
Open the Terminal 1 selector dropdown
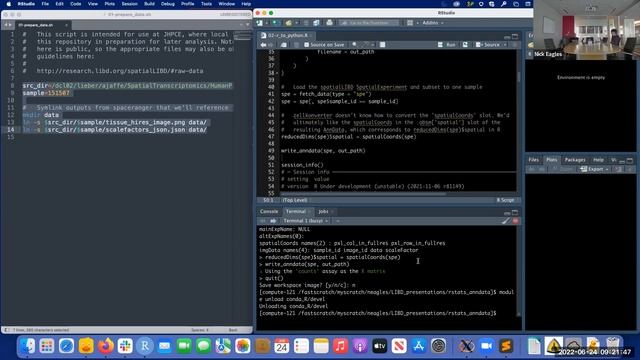click(306, 221)
